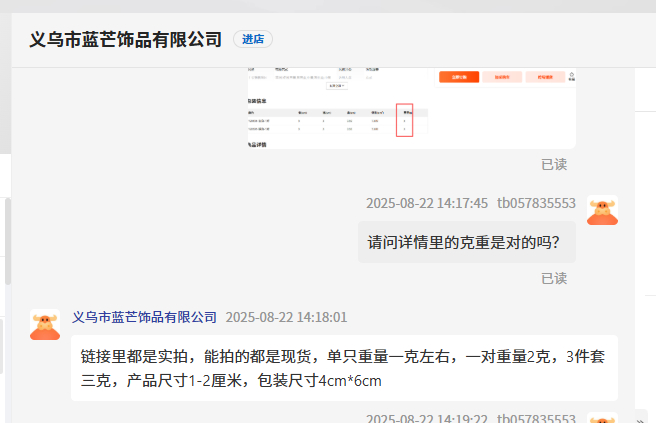Click the timestamp 2025-08-22 14:18:01
The height and width of the screenshot is (423, 656).
[x=286, y=317]
